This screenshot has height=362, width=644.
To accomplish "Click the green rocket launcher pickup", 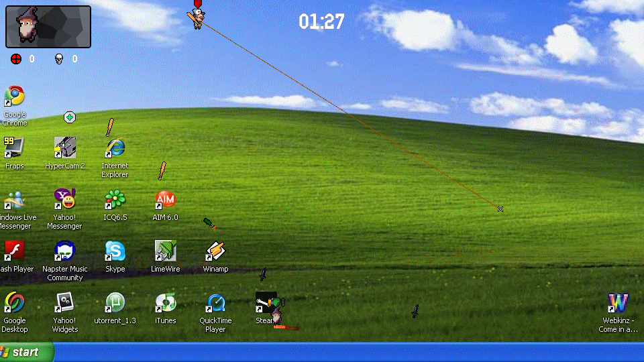I will [x=209, y=223].
